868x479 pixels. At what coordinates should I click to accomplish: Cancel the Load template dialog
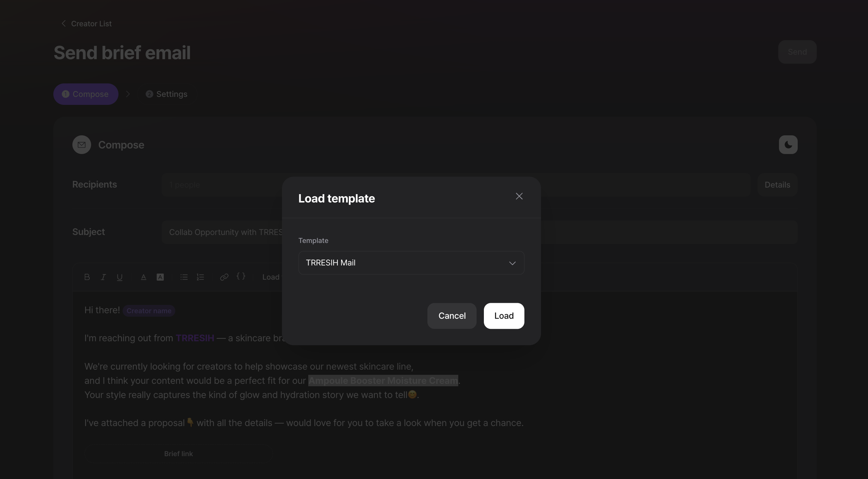pos(452,316)
